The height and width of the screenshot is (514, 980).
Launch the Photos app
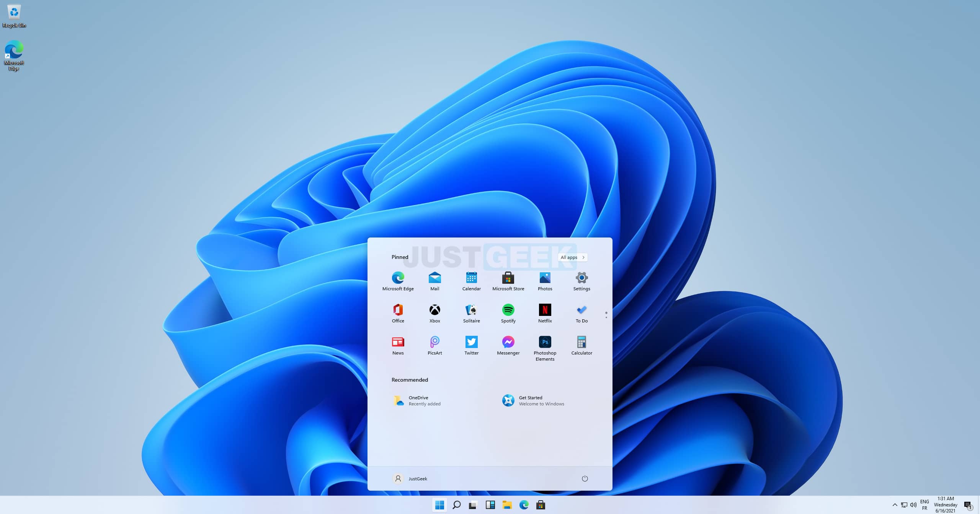pos(545,281)
